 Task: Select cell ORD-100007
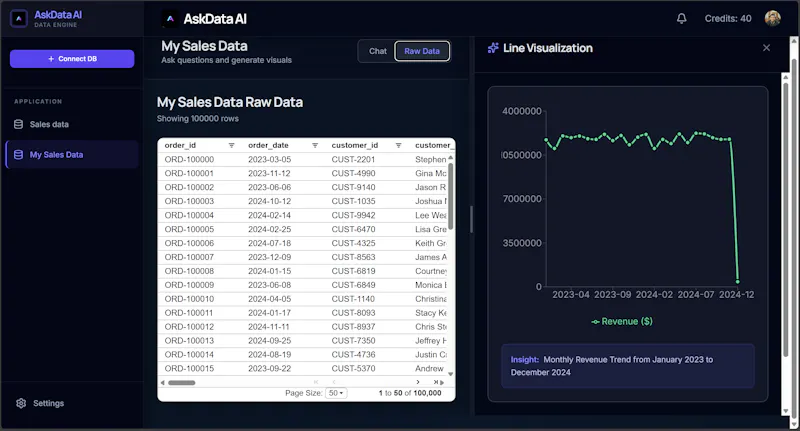coord(189,257)
